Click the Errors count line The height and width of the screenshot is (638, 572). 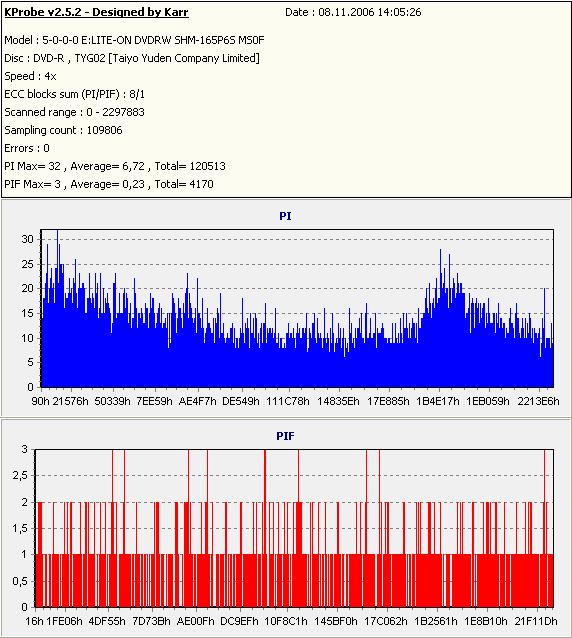pos(27,148)
